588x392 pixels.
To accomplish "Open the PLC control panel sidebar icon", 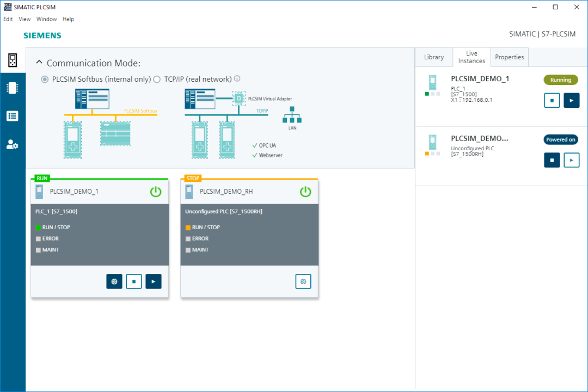I will [13, 60].
